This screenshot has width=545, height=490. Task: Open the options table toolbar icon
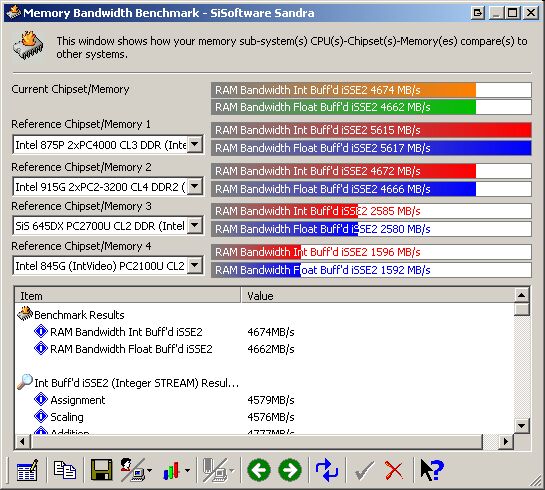point(27,470)
